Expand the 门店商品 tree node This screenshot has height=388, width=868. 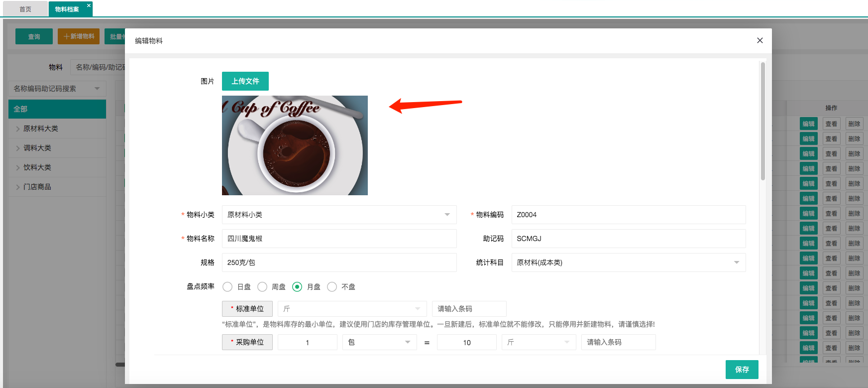pyautogui.click(x=18, y=187)
